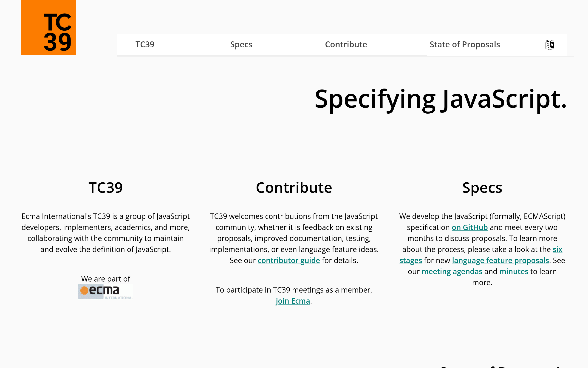This screenshot has width=588, height=368.
Task: Open the meeting agendas link
Action: pyautogui.click(x=452, y=271)
